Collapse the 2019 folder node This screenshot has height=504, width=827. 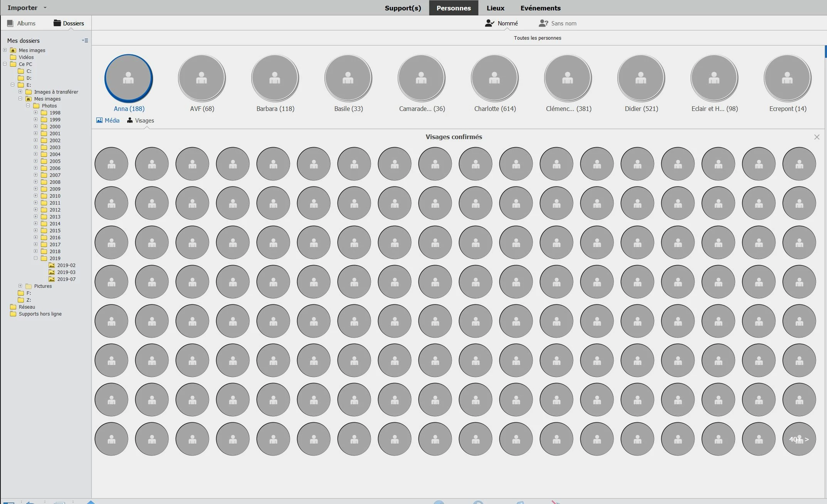(35, 258)
